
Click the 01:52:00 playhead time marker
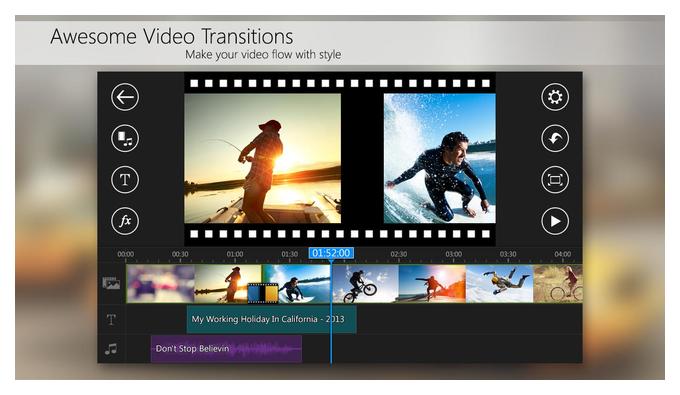331,253
